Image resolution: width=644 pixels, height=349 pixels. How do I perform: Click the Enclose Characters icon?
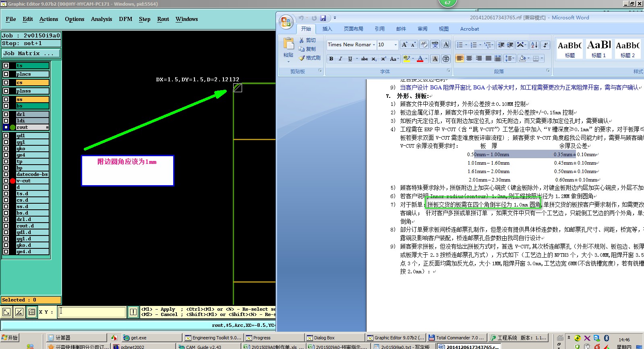point(446,59)
